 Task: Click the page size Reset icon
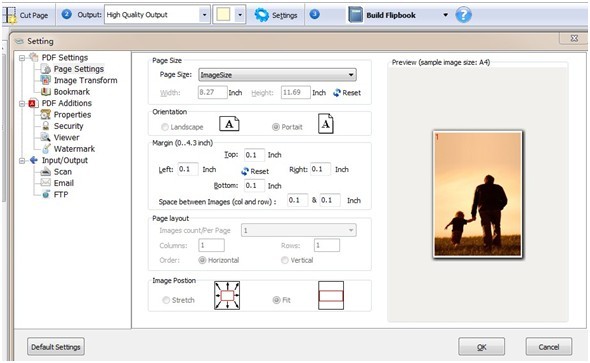point(337,93)
